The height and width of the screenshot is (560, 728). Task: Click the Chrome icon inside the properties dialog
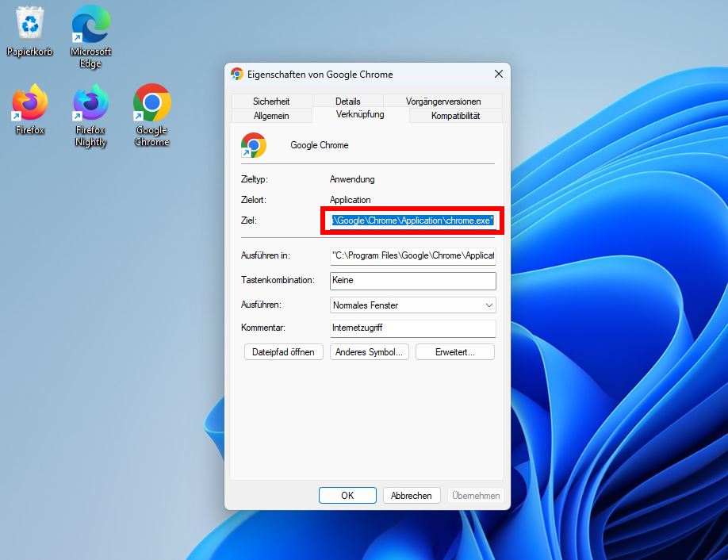click(x=253, y=144)
